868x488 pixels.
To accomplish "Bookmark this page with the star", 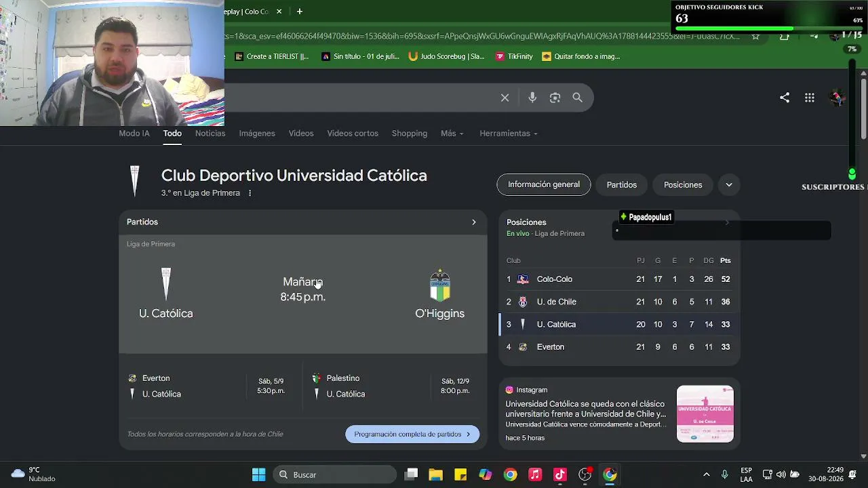I will (755, 37).
